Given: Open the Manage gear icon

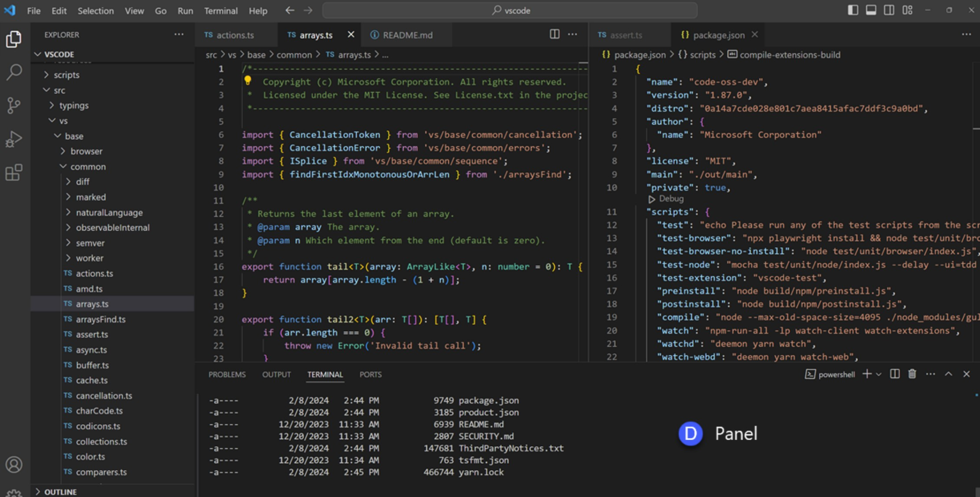Looking at the screenshot, I should [x=14, y=494].
